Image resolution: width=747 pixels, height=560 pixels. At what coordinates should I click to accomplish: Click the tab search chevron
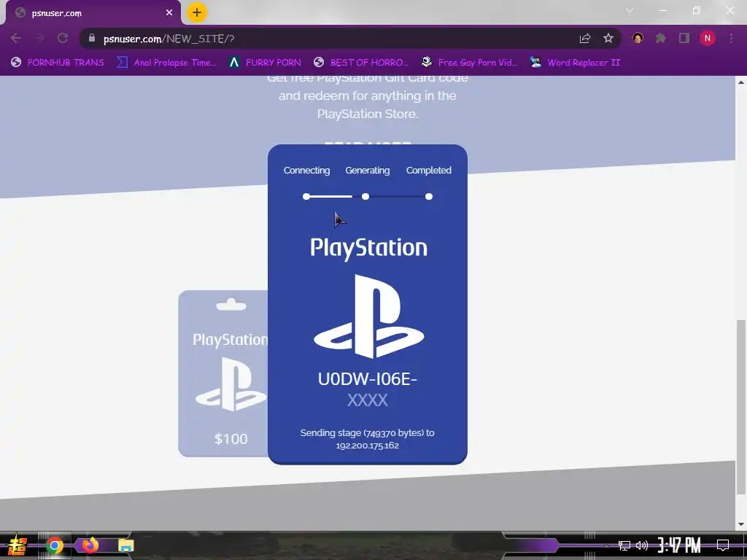click(630, 10)
